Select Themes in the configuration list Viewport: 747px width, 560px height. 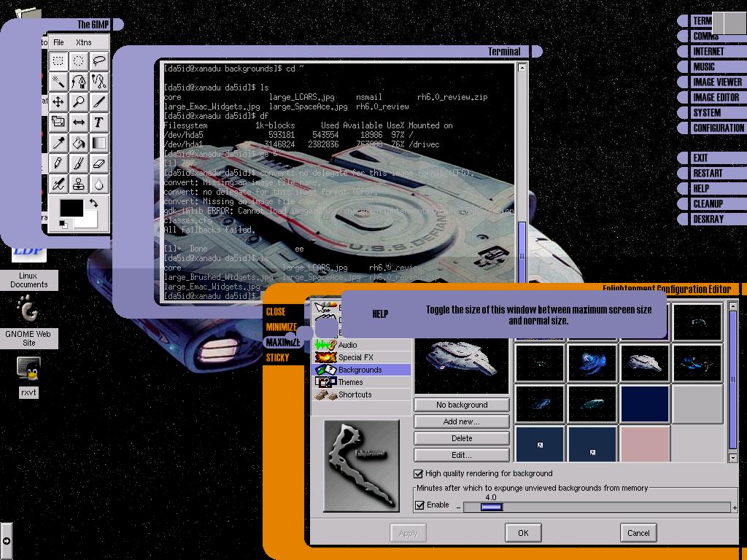(x=350, y=382)
